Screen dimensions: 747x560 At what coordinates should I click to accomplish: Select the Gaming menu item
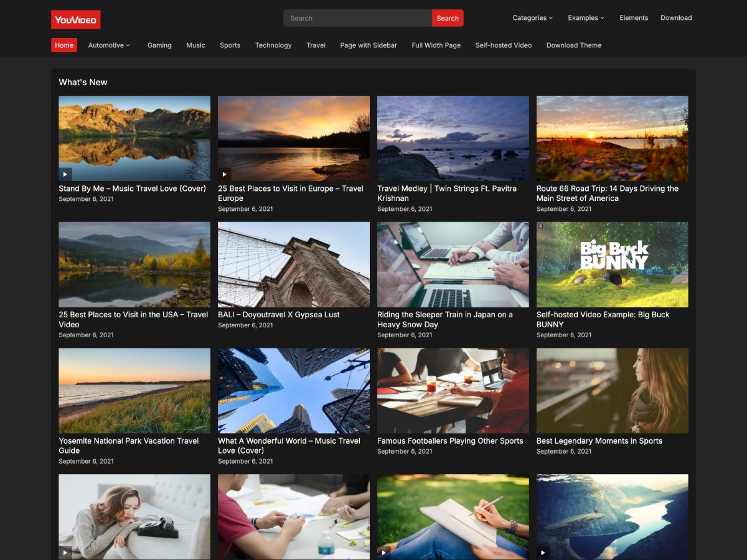159,45
